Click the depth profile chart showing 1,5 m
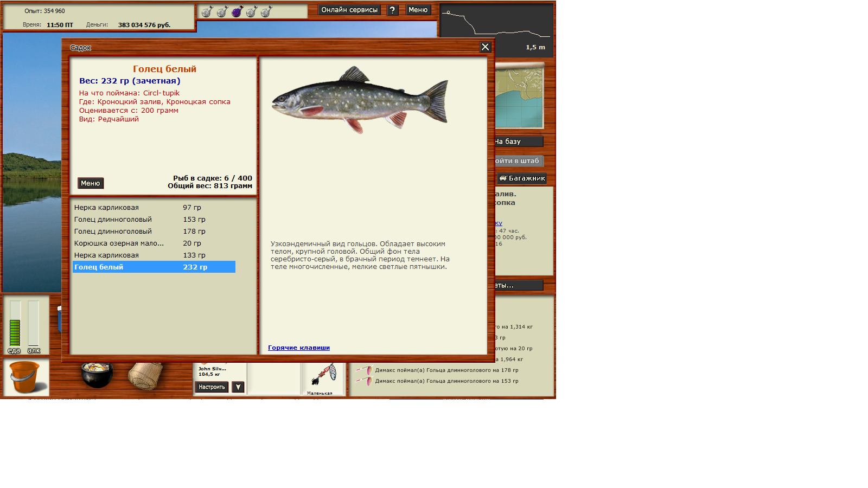This screenshot has width=868, height=488. click(x=496, y=30)
